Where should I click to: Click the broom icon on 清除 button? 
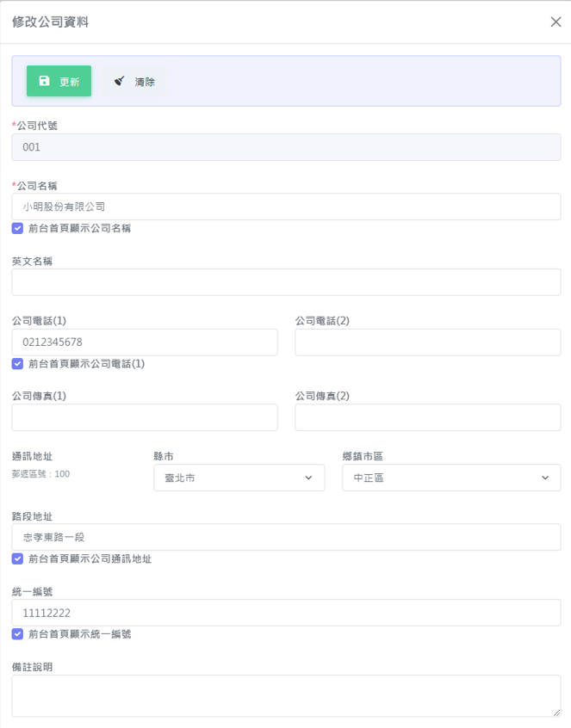[120, 81]
